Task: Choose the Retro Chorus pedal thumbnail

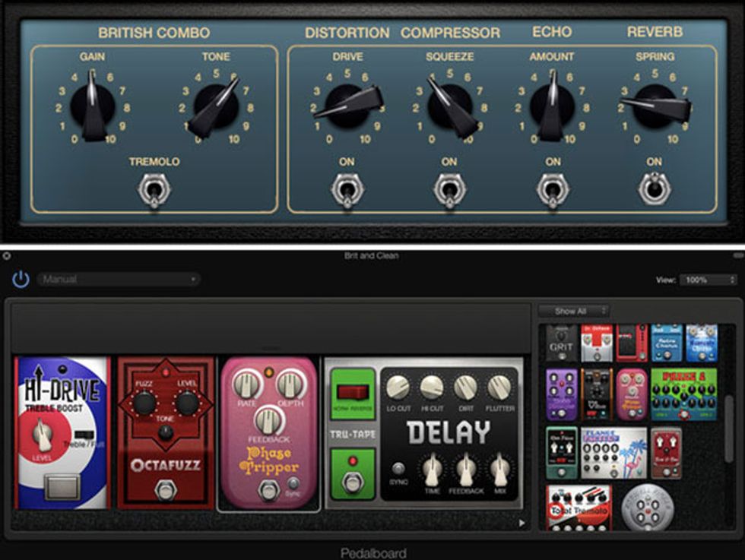Action: (667, 343)
